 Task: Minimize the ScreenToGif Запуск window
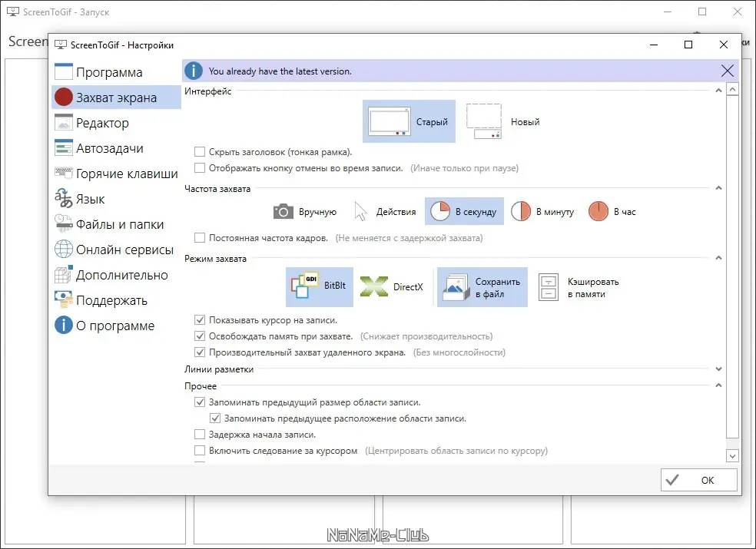[668, 12]
